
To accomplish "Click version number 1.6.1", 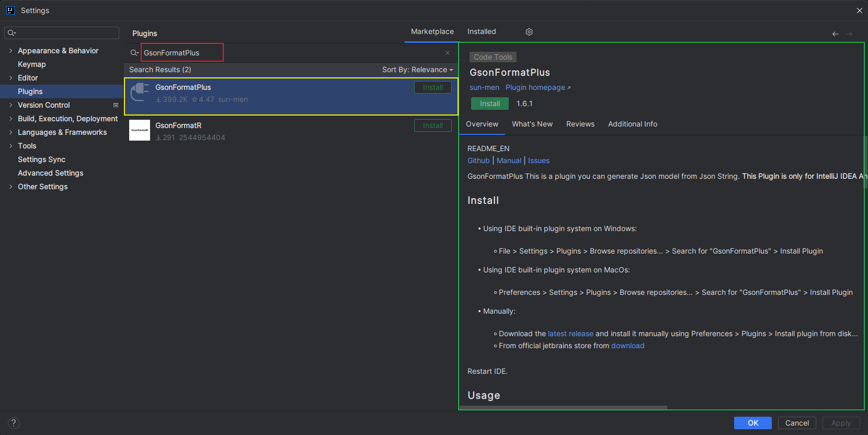I will (x=524, y=104).
